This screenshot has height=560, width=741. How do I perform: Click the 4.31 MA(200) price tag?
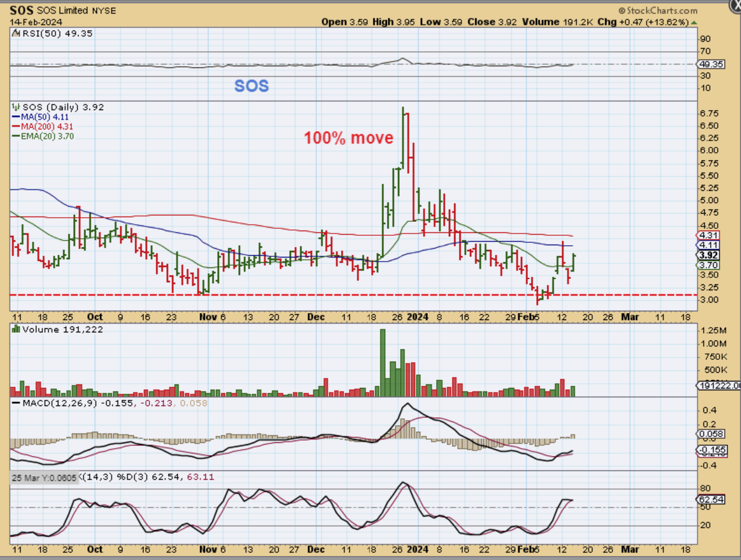point(708,235)
